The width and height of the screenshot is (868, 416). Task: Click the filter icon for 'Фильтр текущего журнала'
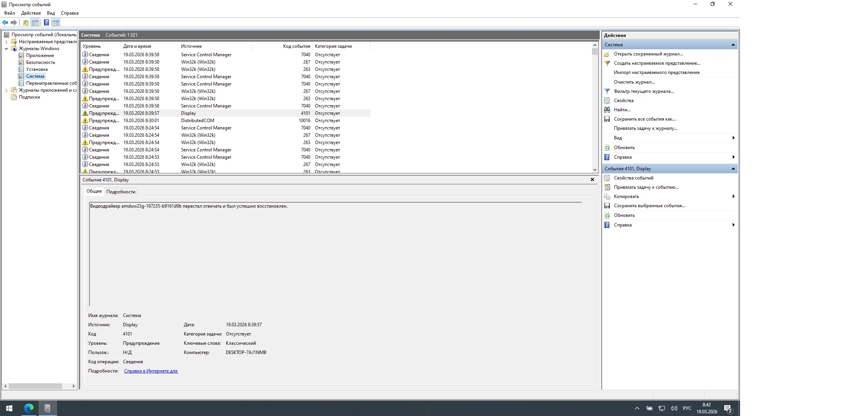607,91
